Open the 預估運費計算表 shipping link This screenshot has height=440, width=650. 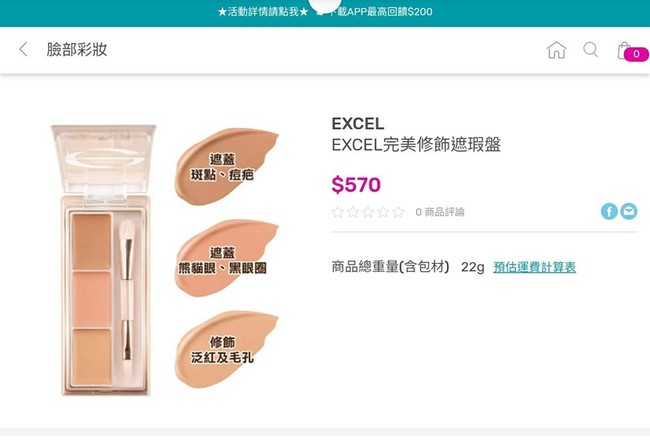point(534,267)
